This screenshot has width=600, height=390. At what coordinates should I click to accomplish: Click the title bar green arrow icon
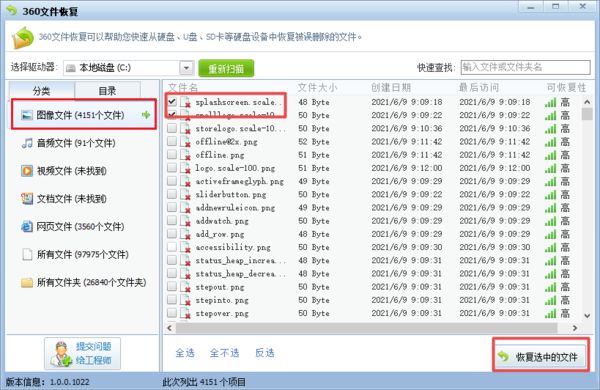(x=12, y=11)
